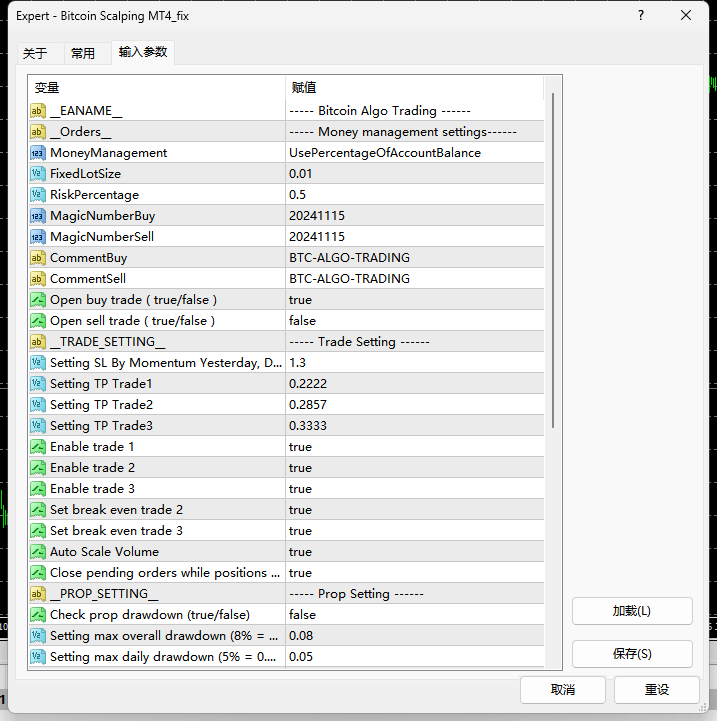Click the Setting TP Trade2 value 0.2857

click(x=308, y=405)
